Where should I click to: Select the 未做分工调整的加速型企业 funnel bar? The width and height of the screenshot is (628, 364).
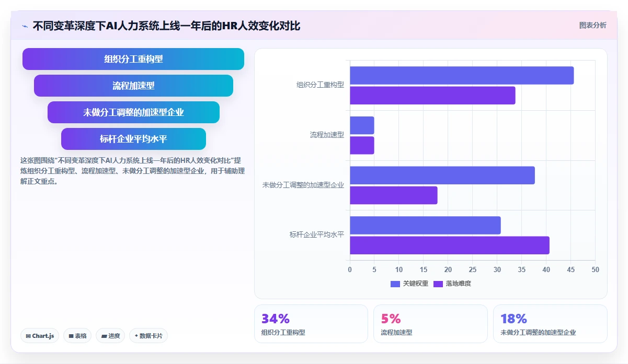coord(133,112)
